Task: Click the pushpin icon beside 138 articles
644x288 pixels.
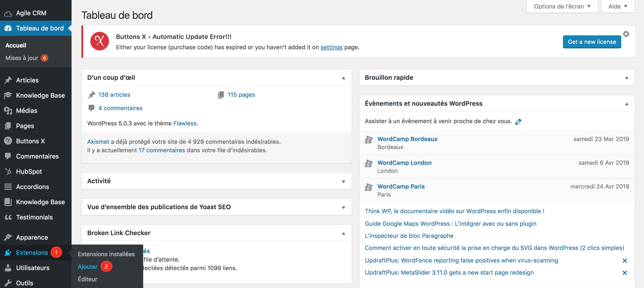Action: pos(91,95)
